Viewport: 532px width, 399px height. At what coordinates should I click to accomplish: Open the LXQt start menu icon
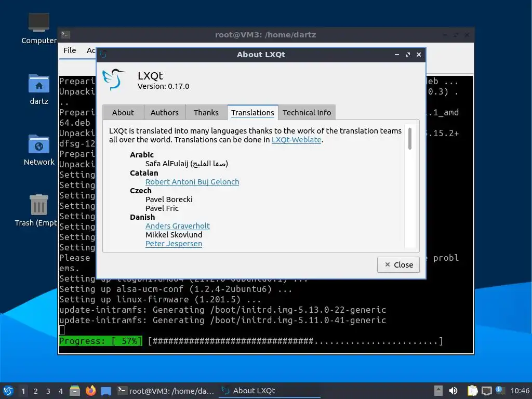point(8,391)
